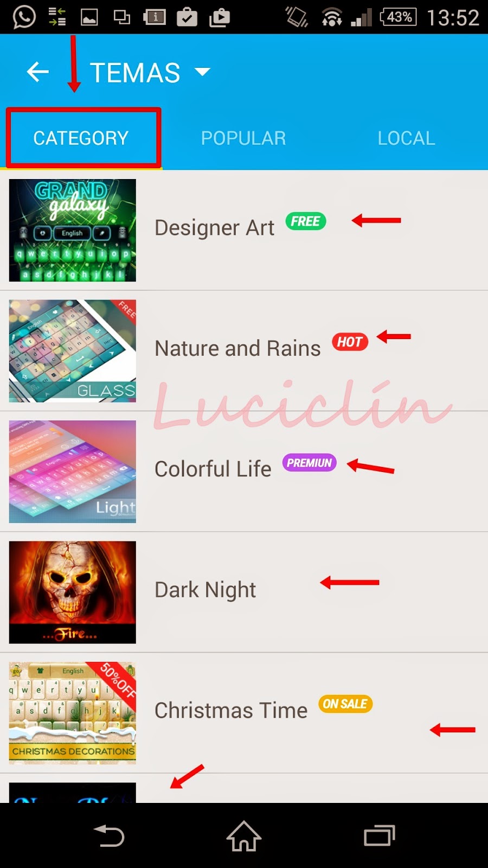Viewport: 488px width, 868px height.
Task: Open the Colorful Life category
Action: (244, 471)
